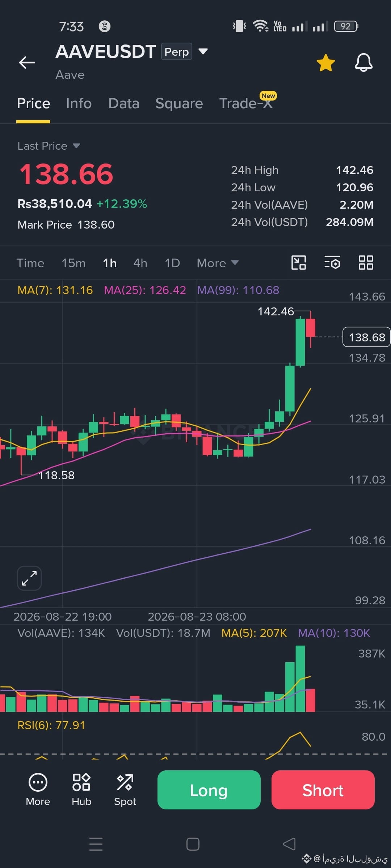
Task: Open chart indicator settings icon
Action: (x=332, y=263)
